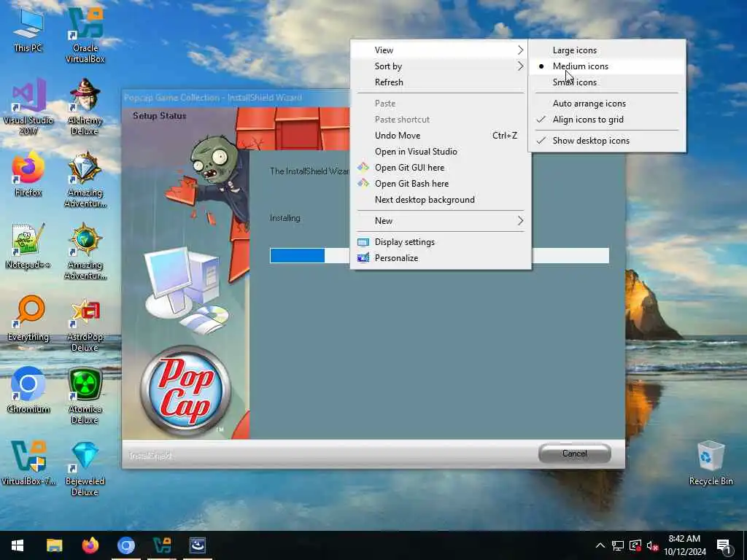Click the Installing status text
This screenshot has width=747, height=560.
285,218
